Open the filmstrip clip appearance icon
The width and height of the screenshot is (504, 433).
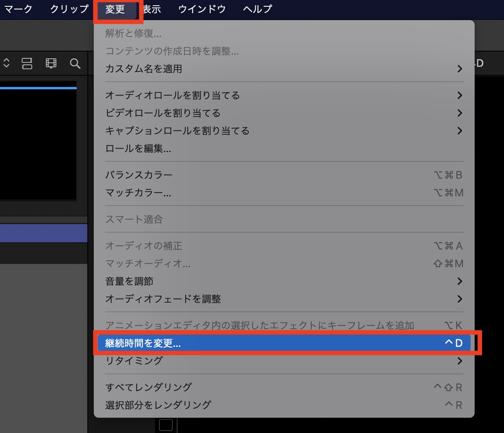pos(51,64)
